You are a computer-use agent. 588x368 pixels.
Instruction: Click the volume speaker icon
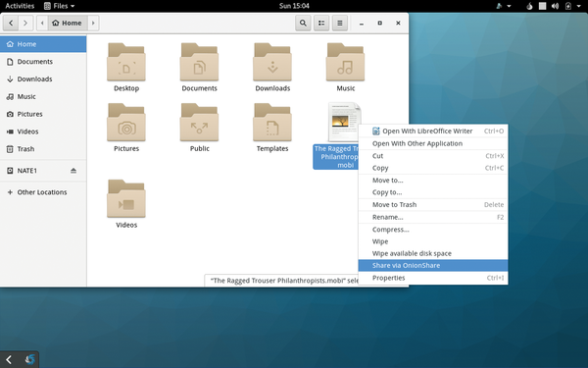click(x=555, y=6)
